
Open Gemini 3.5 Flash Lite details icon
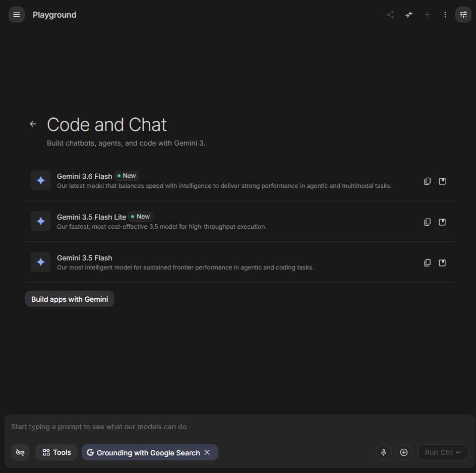coord(442,222)
